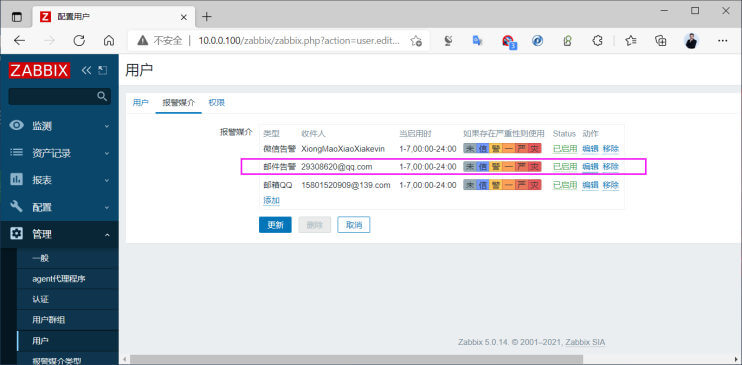
Task: Click the horizontal scrollbar at the bottom
Action: (357, 359)
